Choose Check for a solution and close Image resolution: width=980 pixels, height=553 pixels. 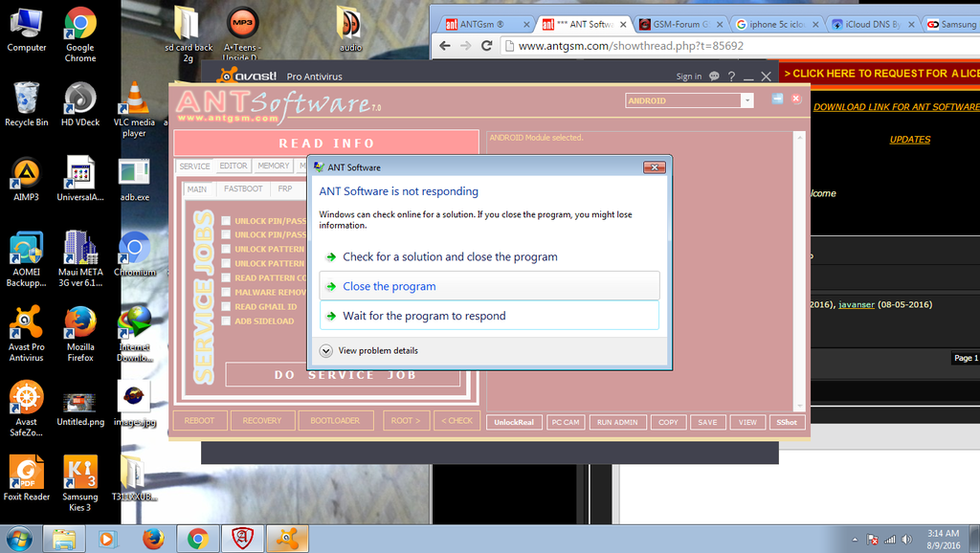(x=489, y=256)
